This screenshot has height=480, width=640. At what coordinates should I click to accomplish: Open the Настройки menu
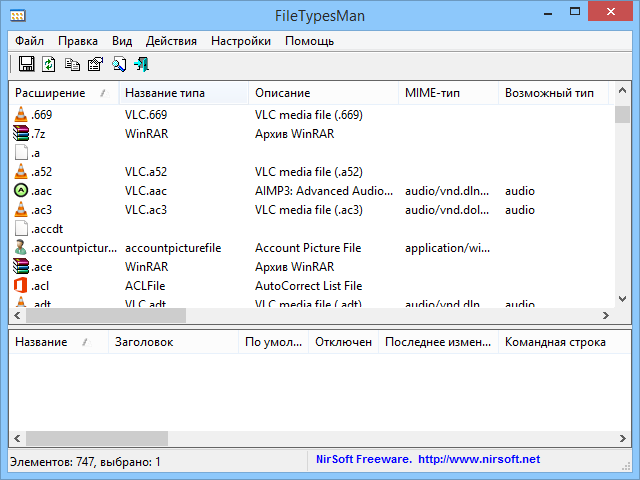point(240,41)
